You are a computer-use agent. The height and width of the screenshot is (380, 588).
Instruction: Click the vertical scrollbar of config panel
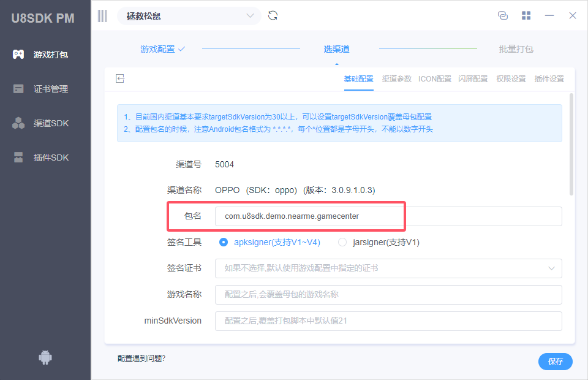[x=571, y=145]
